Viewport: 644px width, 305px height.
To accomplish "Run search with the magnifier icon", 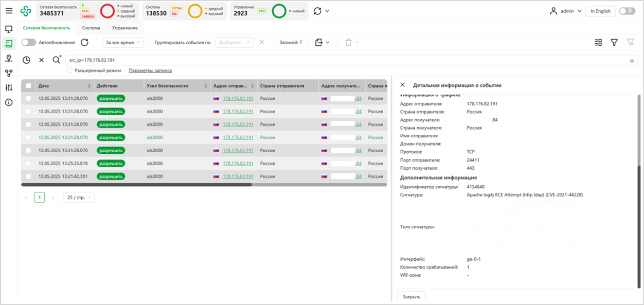I will (x=57, y=60).
